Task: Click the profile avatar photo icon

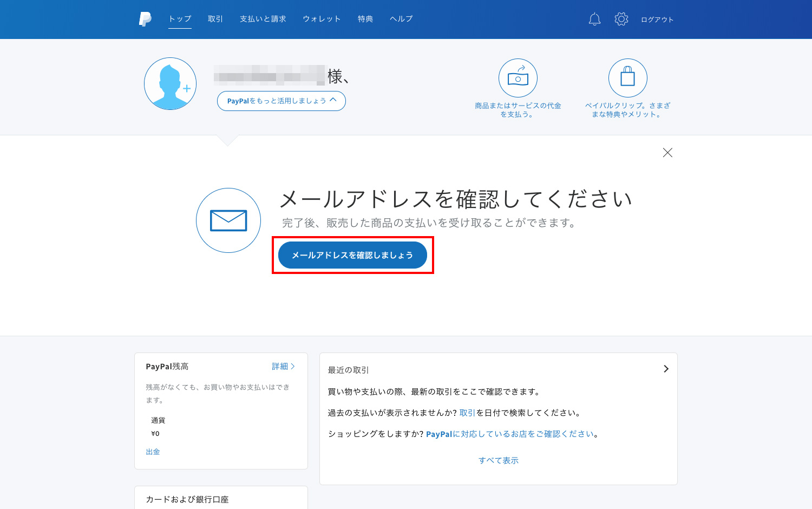Action: 170,83
